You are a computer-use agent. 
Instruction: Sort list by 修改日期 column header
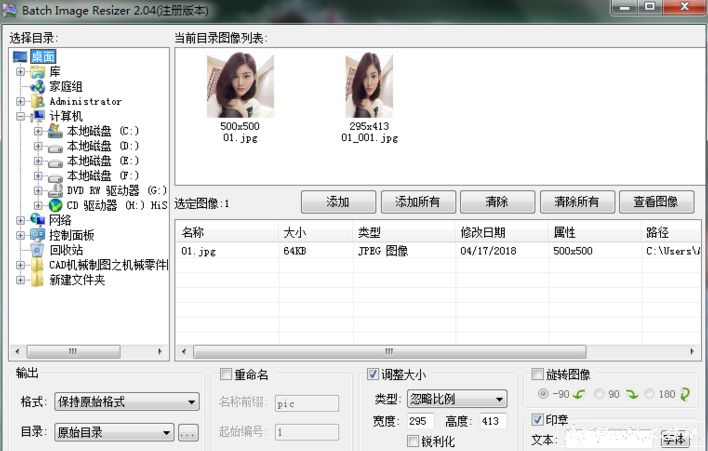502,232
